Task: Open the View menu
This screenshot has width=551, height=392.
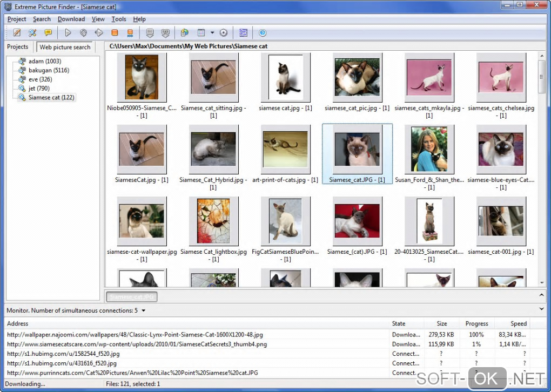Action: (x=98, y=19)
